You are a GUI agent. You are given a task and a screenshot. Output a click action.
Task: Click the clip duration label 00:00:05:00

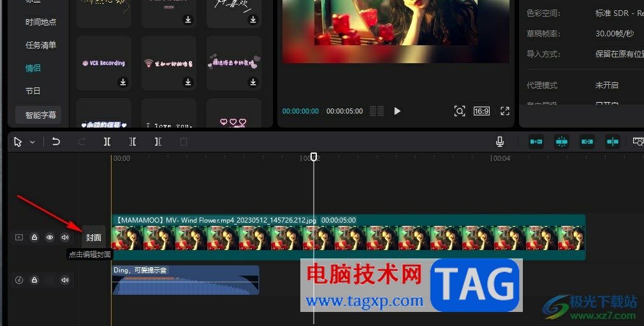(x=339, y=220)
